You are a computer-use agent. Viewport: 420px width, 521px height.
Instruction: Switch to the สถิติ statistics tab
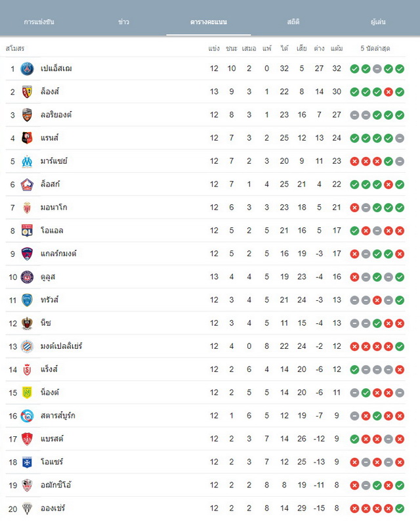click(293, 22)
